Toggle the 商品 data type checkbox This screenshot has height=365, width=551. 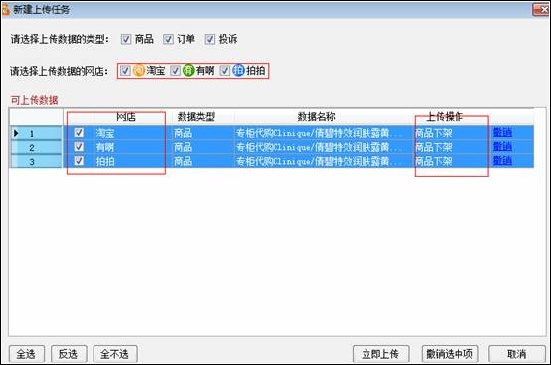point(126,39)
